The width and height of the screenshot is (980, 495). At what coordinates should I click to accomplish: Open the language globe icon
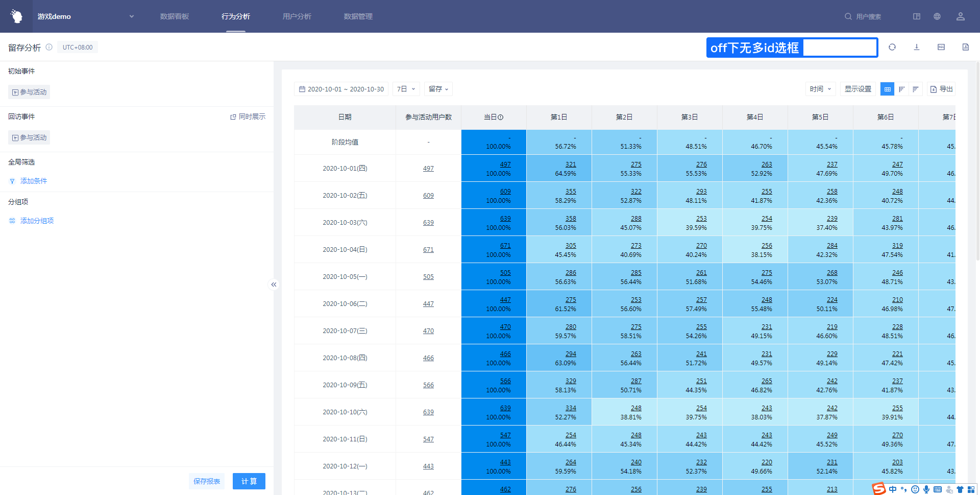[937, 16]
